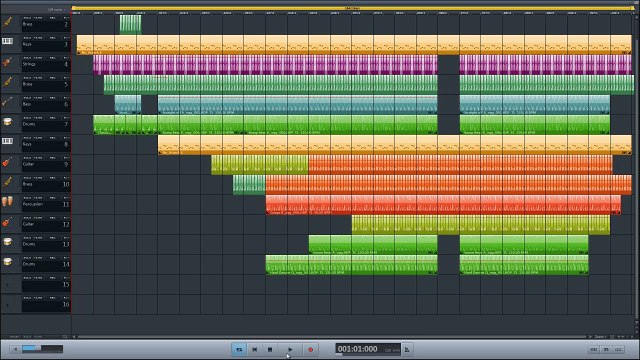Click the keyboard icon of Keys track 3
Image resolution: width=640 pixels, height=360 pixels.
click(x=7, y=41)
